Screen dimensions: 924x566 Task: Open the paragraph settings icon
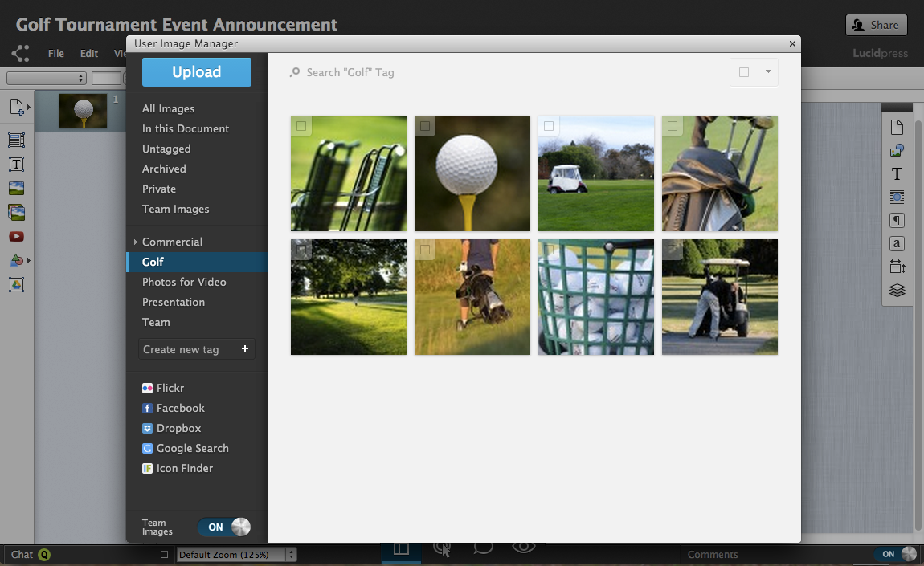[897, 220]
